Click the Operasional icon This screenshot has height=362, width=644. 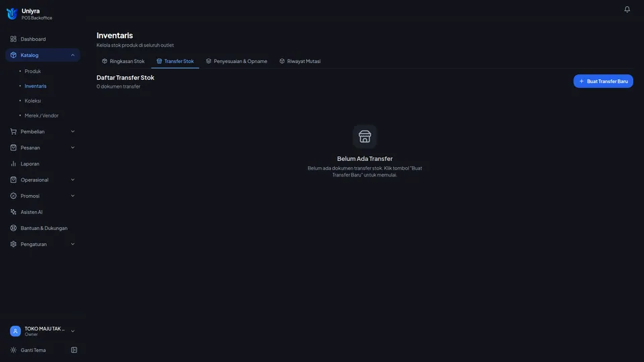(13, 180)
